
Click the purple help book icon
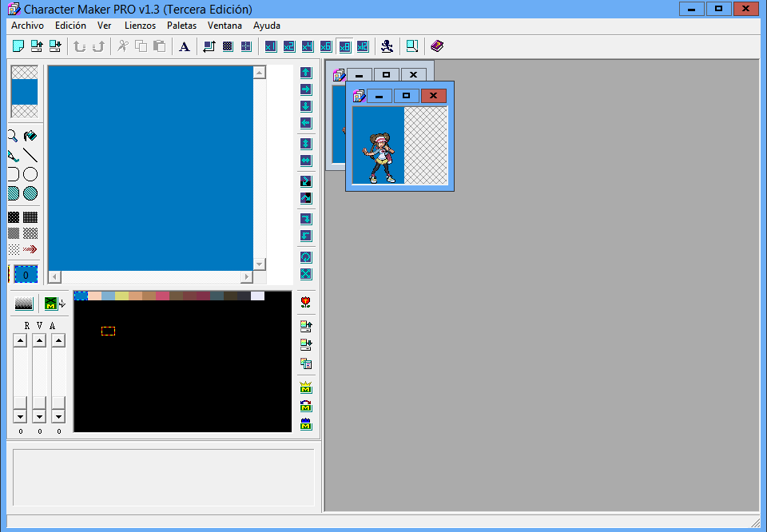point(436,46)
